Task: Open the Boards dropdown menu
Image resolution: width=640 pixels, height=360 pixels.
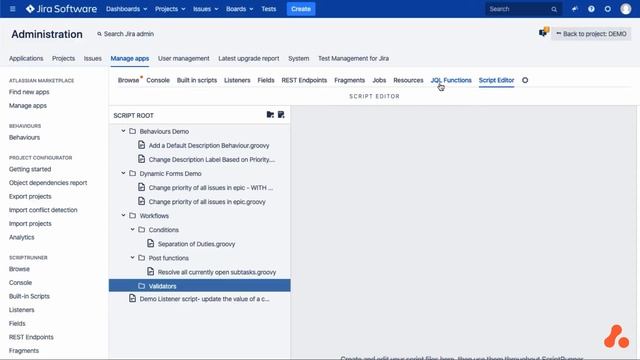Action: (240, 9)
